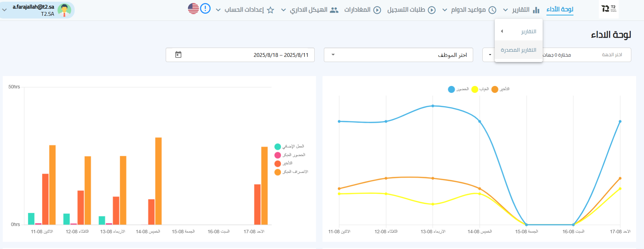This screenshot has width=644, height=249.
Task: Click the bar chart icon beside التقارير
Action: [536, 10]
